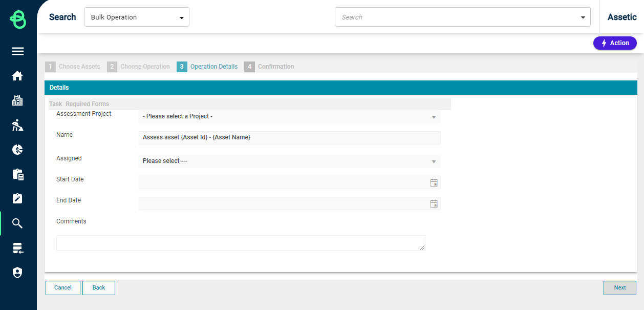Image resolution: width=644 pixels, height=310 pixels.
Task: Open the Bulk Operation search type dropdown
Action: tap(137, 17)
